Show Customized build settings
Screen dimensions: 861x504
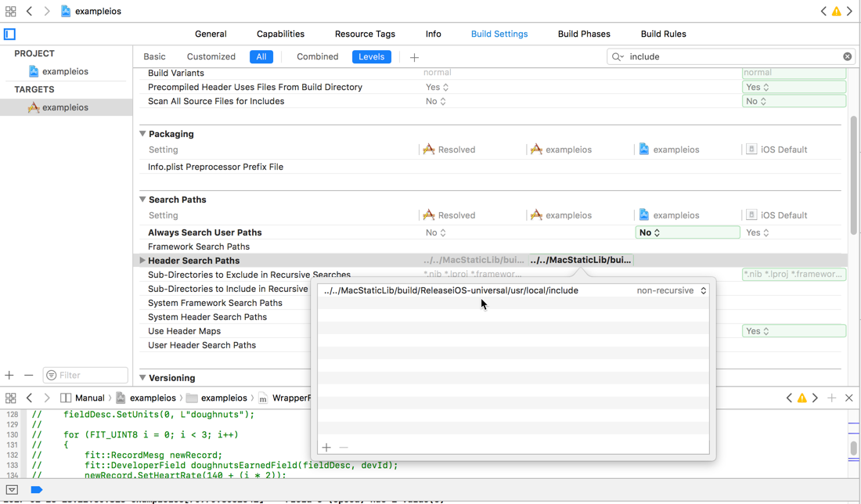pyautogui.click(x=211, y=56)
